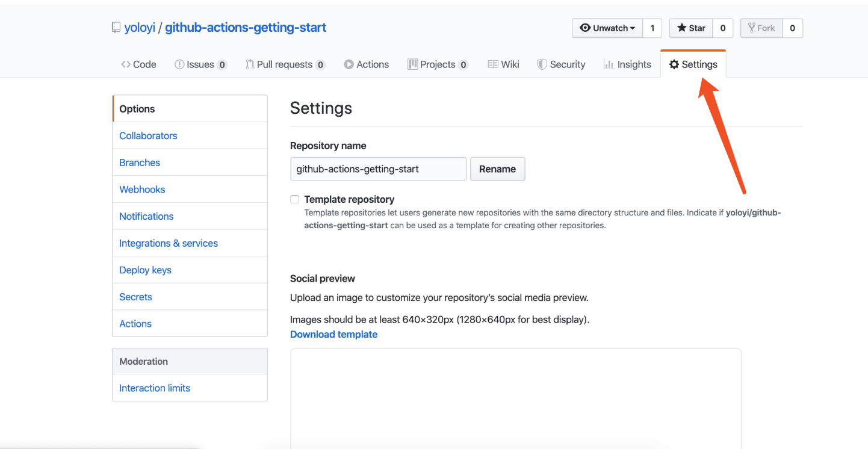Viewport: 868px width, 449px height.
Task: Open the Security tab
Action: pos(561,64)
